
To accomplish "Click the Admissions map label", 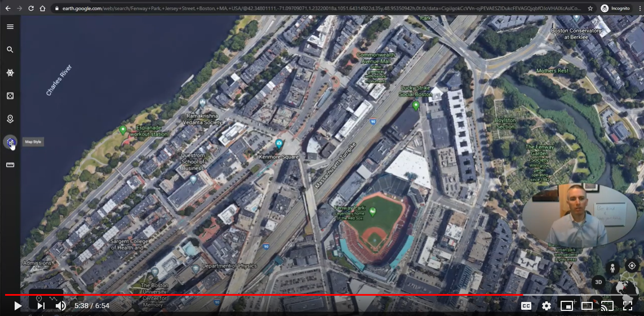I will 37,262.
